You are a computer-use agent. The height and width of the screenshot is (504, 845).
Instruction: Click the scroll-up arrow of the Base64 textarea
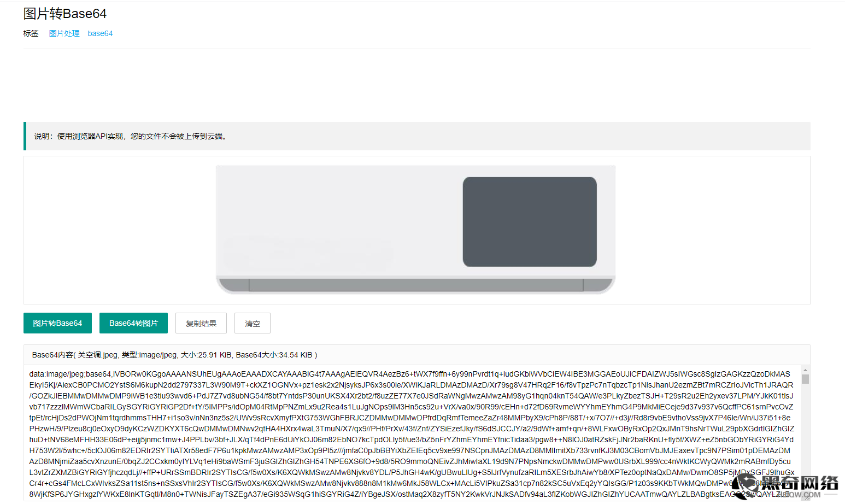tap(805, 370)
